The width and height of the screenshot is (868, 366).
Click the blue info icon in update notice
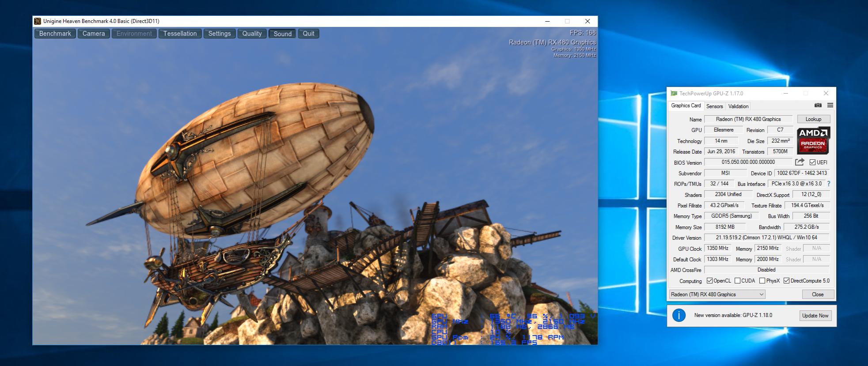coord(679,315)
